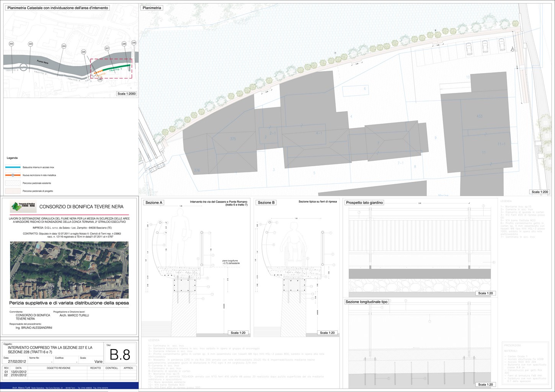Click the 'Sezione tipica su ferri di ripresa' note
The height and width of the screenshot is (392, 555).
(318, 202)
